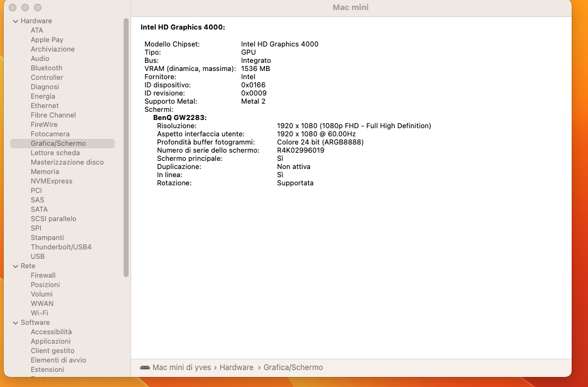The image size is (588, 387).
Task: Open the SPI entry
Action: (36, 228)
